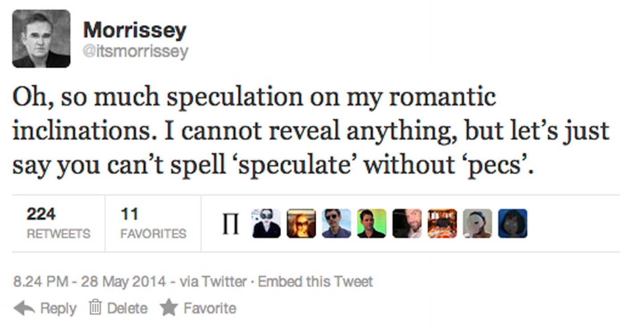Image resolution: width=644 pixels, height=328 pixels.
Task: Click the via Twitter source link
Action: (213, 282)
